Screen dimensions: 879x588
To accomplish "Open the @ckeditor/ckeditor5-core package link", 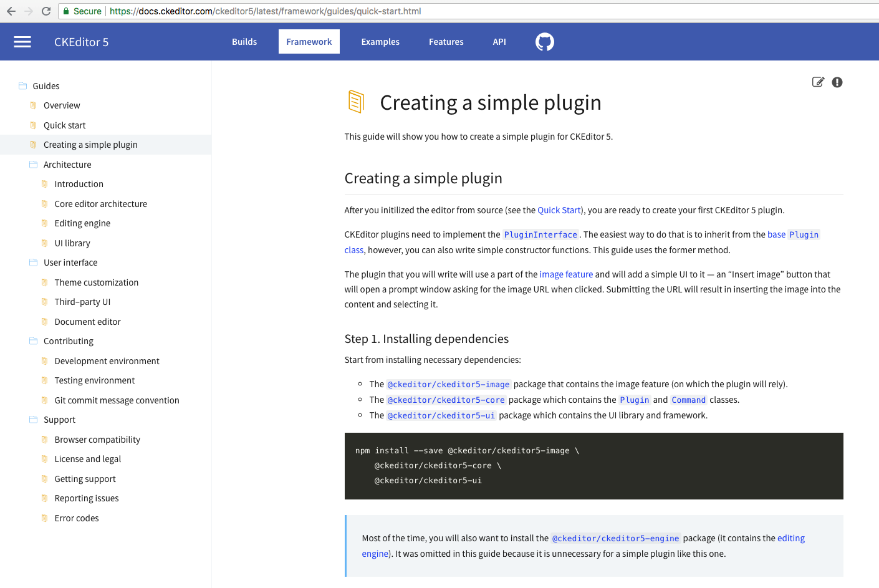I will [x=446, y=400].
